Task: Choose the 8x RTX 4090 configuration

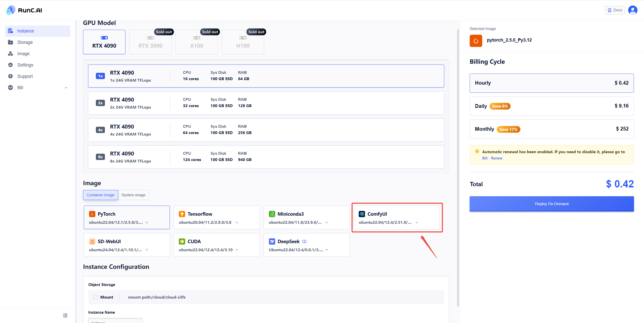Action: point(266,157)
